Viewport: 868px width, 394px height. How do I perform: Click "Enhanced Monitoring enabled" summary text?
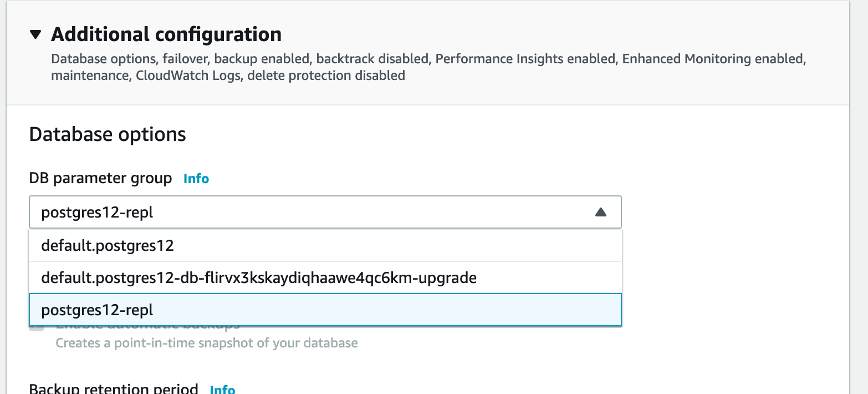[713, 59]
